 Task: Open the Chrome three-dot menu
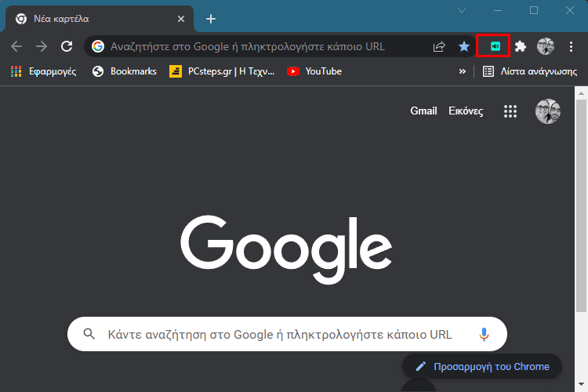coord(571,46)
